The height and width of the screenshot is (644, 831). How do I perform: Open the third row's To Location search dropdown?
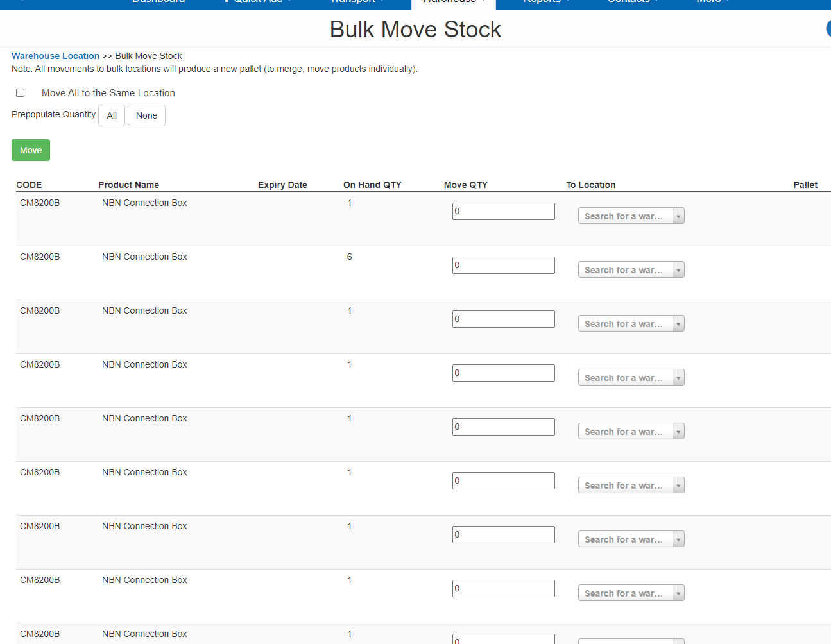(x=625, y=324)
